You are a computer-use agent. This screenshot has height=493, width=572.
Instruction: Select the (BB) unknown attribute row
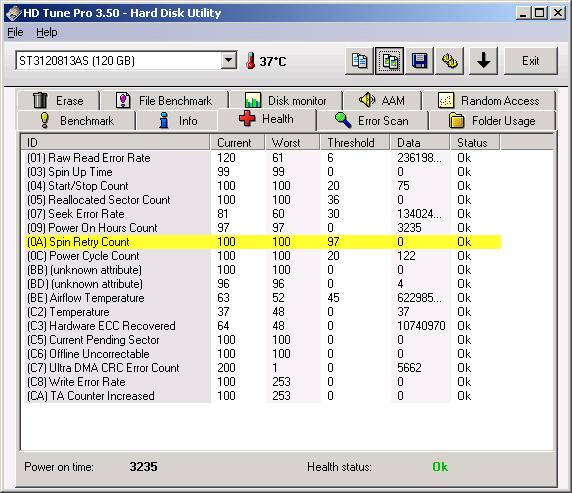263,270
